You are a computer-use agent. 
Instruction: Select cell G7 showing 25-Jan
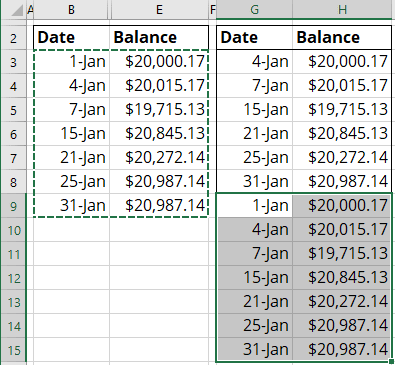point(255,158)
